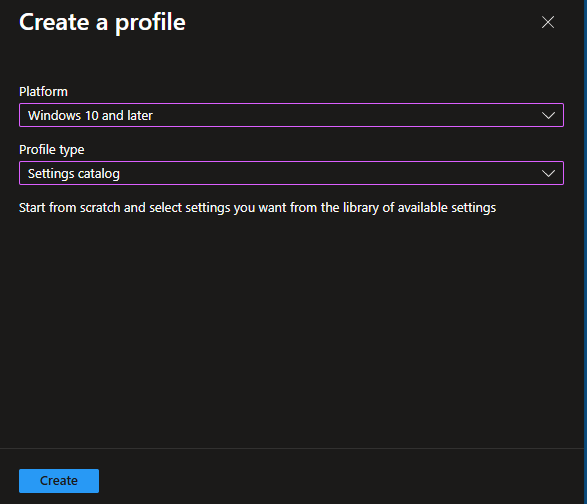Click the 'Profile type' field label
Screen dimensions: 587x504
[x=52, y=150]
